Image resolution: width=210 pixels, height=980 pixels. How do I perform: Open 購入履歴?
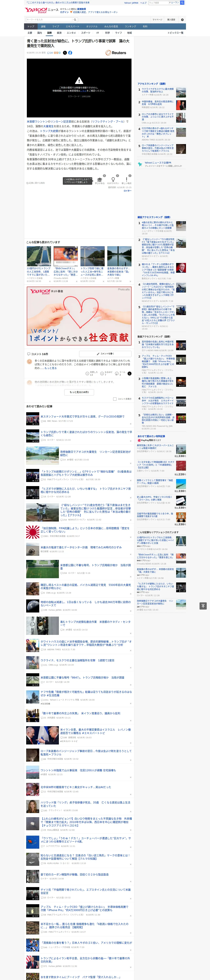point(171,19)
